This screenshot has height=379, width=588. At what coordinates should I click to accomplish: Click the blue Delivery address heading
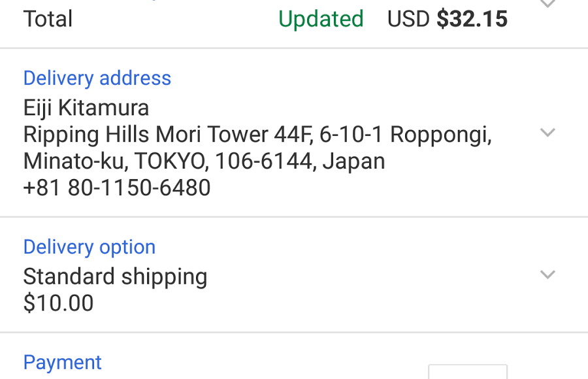[97, 78]
